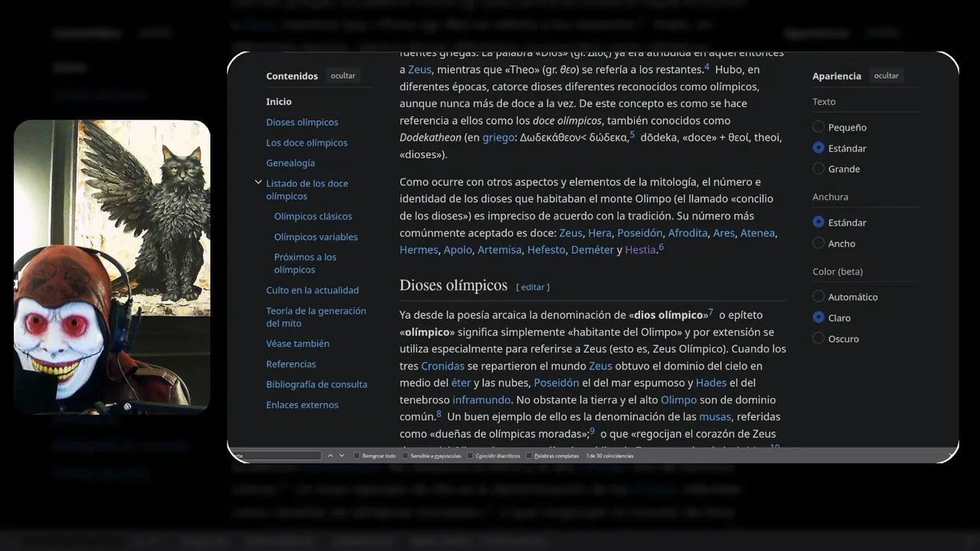Find the previous match with the up arrow

331,455
